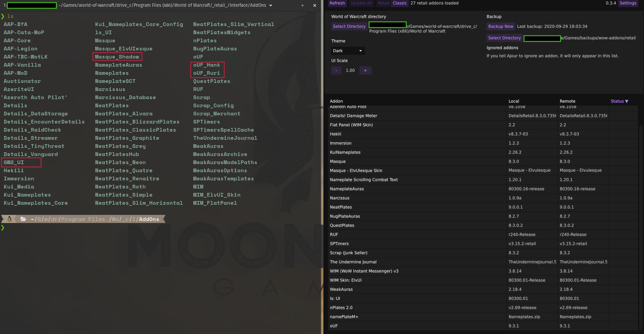644x334 pixels.
Task: Select Masque - ElvUIesque Skin row
Action: [x=484, y=171]
